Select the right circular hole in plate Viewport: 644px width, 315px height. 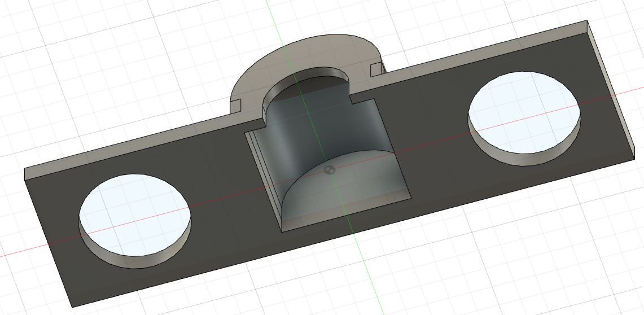524,112
